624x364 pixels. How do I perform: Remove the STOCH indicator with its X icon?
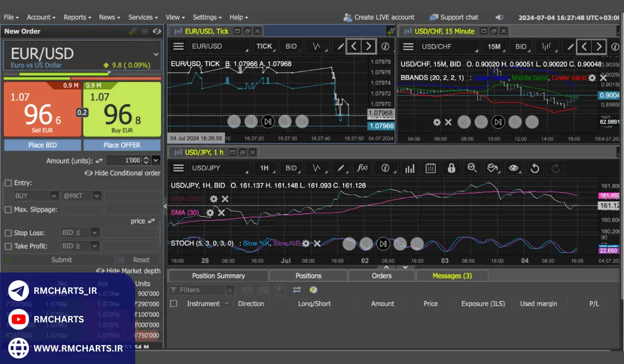[x=317, y=243]
